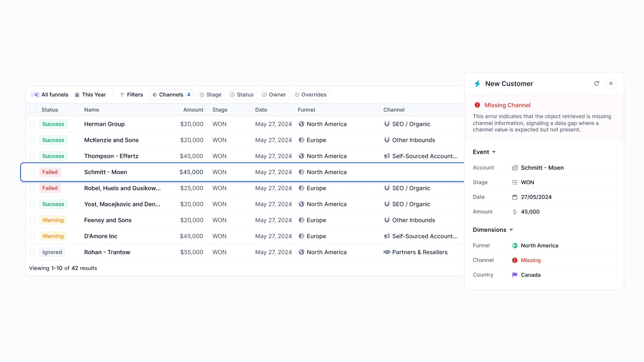Screen dimensions: 644x362
Task: Select all rows using the header checkbox
Action: (x=33, y=109)
